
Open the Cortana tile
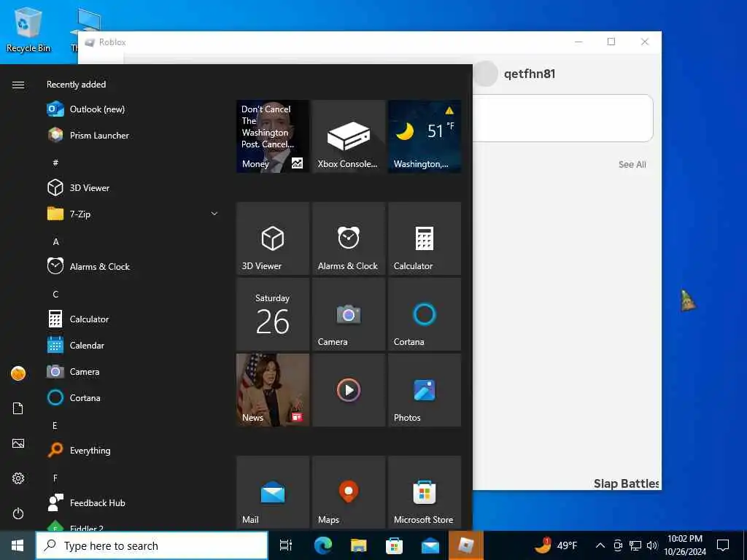click(424, 314)
